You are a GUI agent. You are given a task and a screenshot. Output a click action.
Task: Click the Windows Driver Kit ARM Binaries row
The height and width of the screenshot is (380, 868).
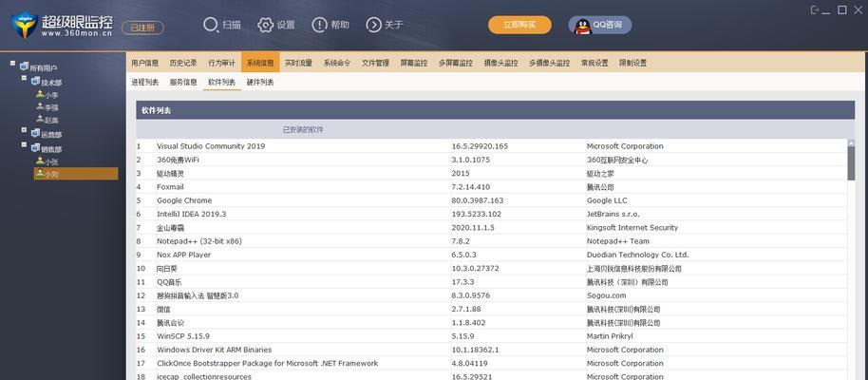point(492,350)
